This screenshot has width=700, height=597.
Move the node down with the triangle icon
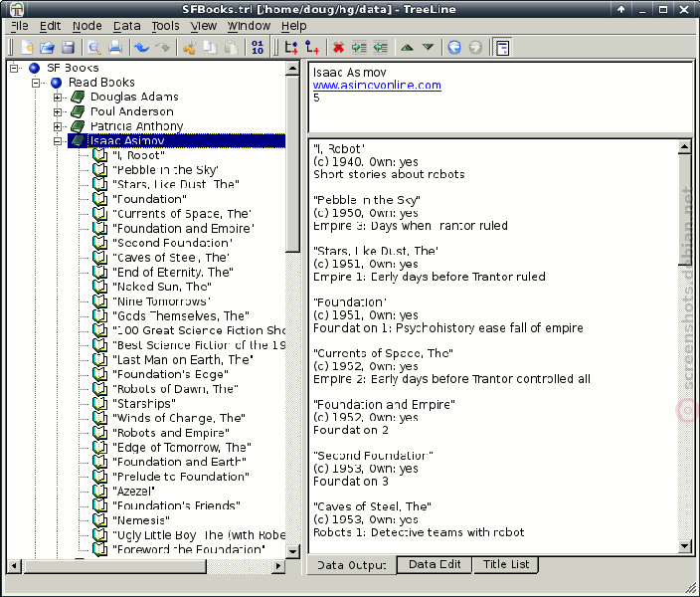pyautogui.click(x=429, y=48)
